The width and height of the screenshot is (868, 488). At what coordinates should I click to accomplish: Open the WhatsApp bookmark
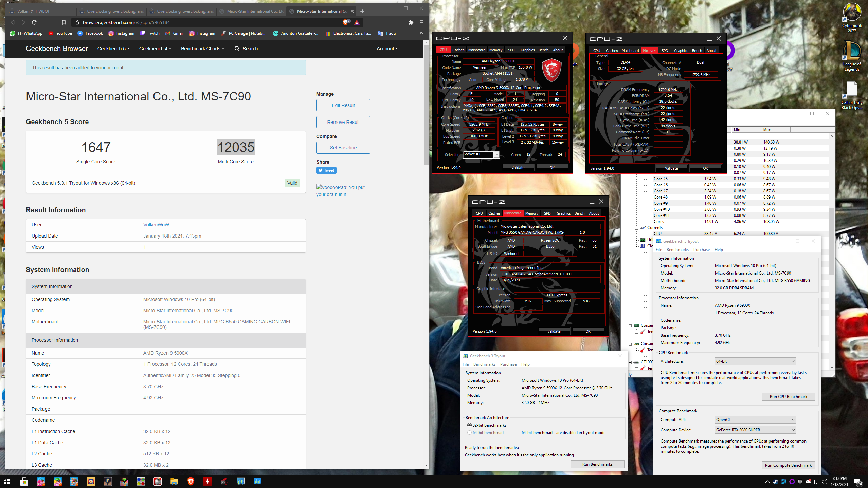(x=26, y=33)
